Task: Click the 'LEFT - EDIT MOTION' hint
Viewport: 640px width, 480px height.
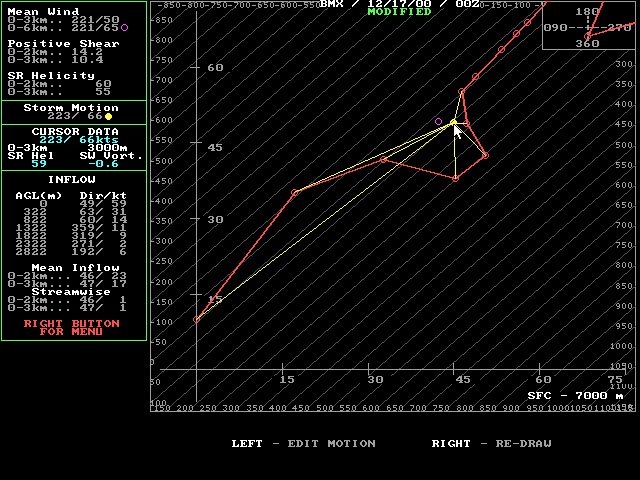Action: 303,444
